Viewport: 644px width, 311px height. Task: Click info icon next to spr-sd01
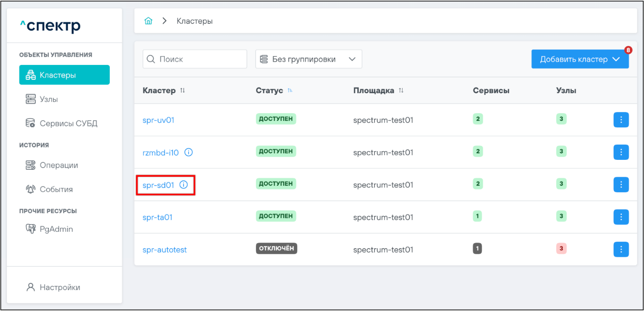pyautogui.click(x=184, y=185)
